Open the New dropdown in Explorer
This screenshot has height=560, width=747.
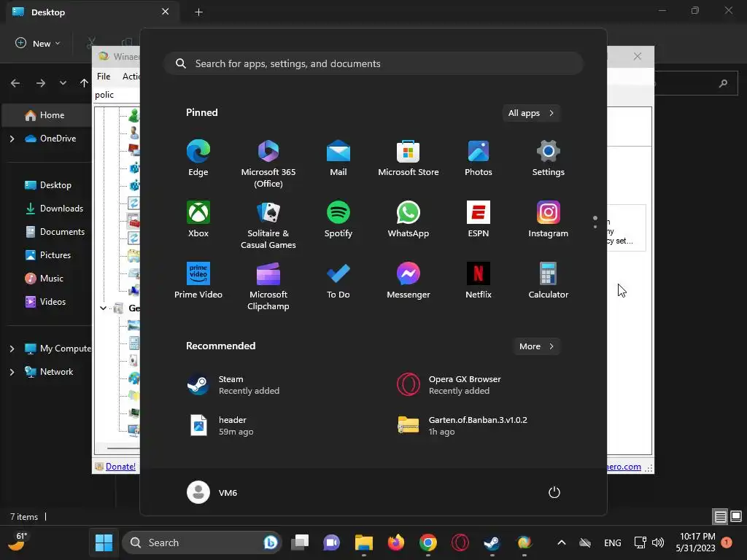coord(38,43)
